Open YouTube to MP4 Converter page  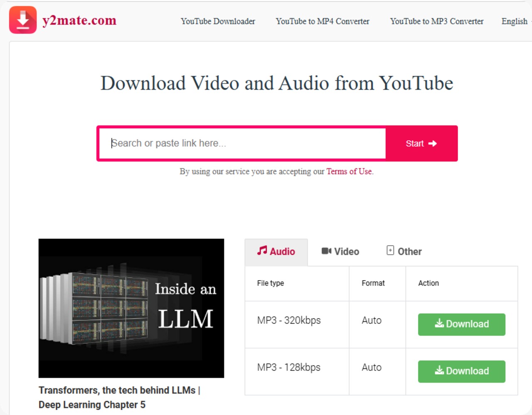[322, 21]
